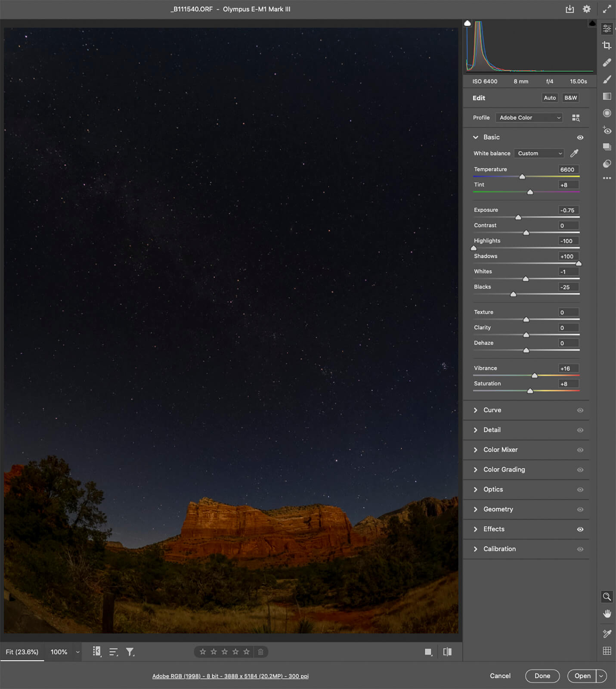Viewport: 616px width, 689px height.
Task: Switch to Fit (23.6%) zoom view
Action: pyautogui.click(x=22, y=652)
